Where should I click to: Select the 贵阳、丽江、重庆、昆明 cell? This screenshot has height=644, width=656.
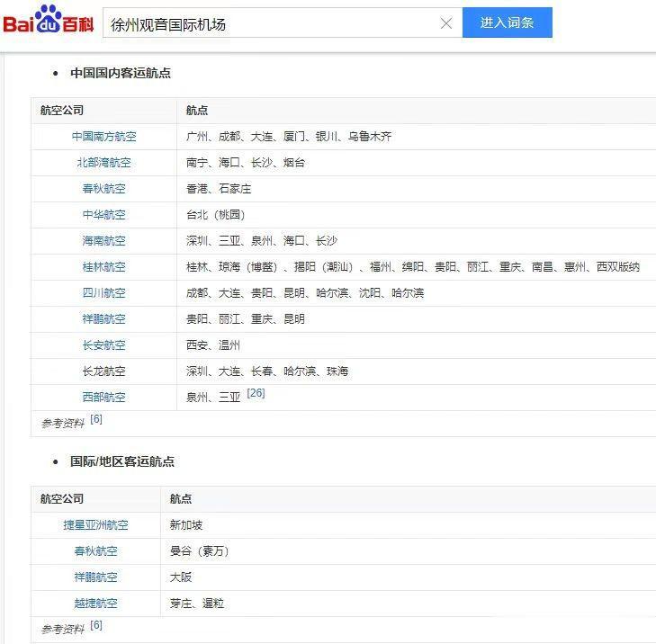(417, 319)
